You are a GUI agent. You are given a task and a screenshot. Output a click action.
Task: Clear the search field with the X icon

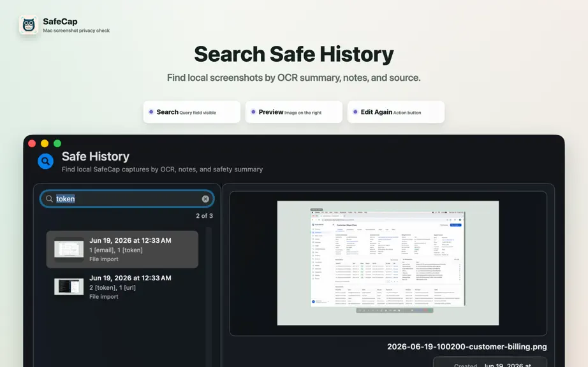pyautogui.click(x=205, y=199)
